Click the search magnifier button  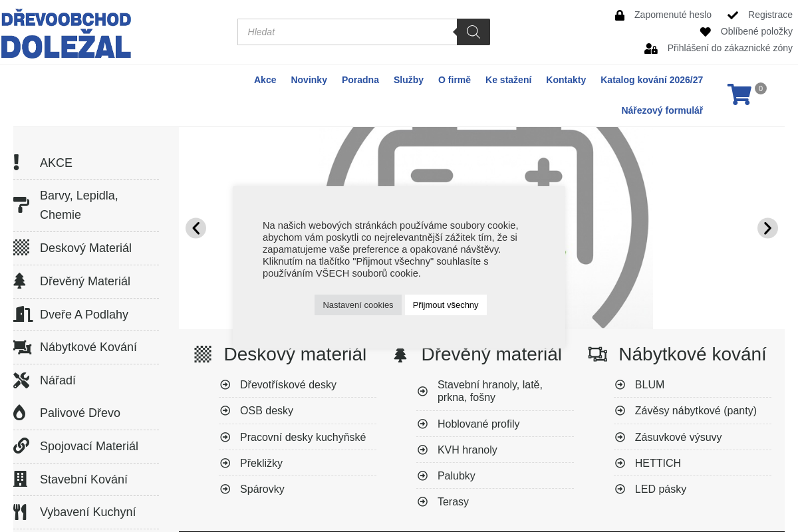[x=473, y=32]
